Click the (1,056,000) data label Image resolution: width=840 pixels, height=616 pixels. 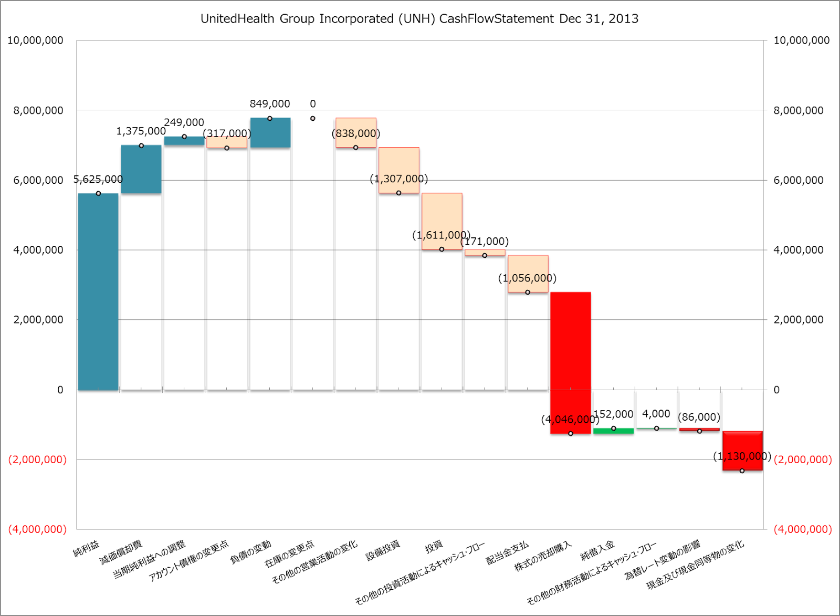[528, 278]
